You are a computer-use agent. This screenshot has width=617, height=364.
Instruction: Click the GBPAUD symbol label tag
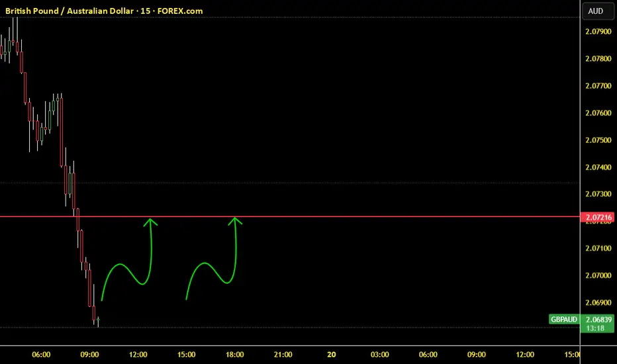tap(564, 319)
